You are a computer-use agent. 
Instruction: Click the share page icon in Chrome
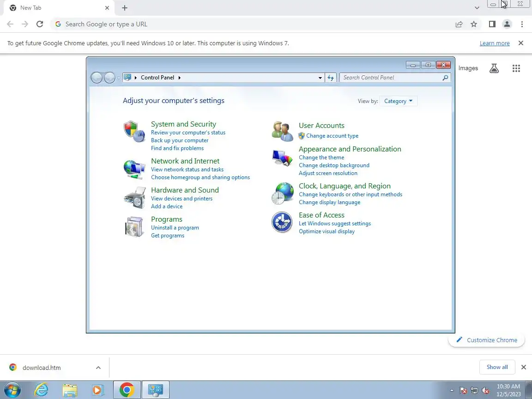459,24
